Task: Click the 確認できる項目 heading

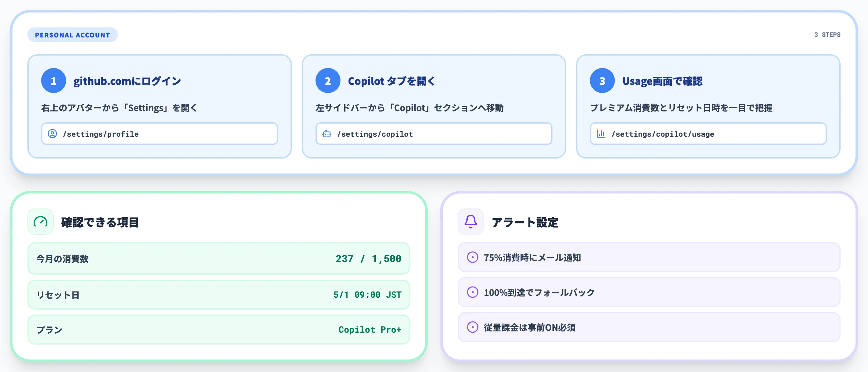Action: click(100, 222)
